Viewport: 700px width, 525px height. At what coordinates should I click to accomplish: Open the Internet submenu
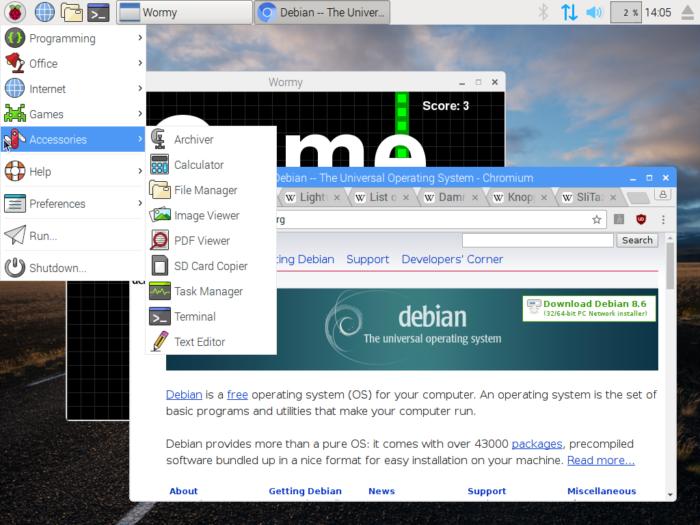coord(73,89)
